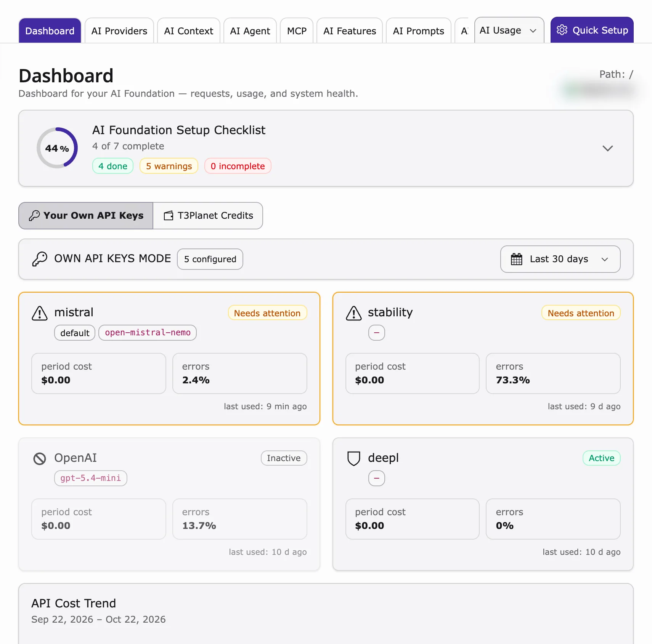Open the MCP tab
Screen dimensions: 652x644
coord(297,30)
